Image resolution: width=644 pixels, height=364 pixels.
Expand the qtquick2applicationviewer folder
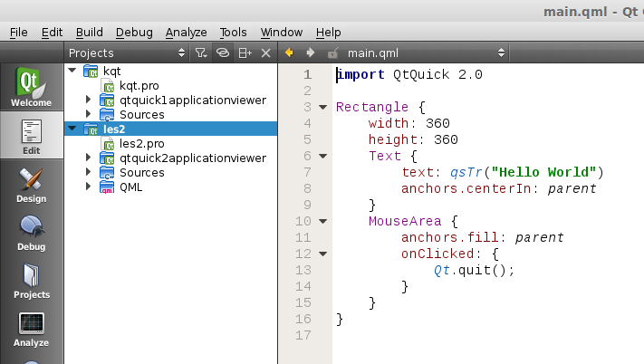click(88, 158)
